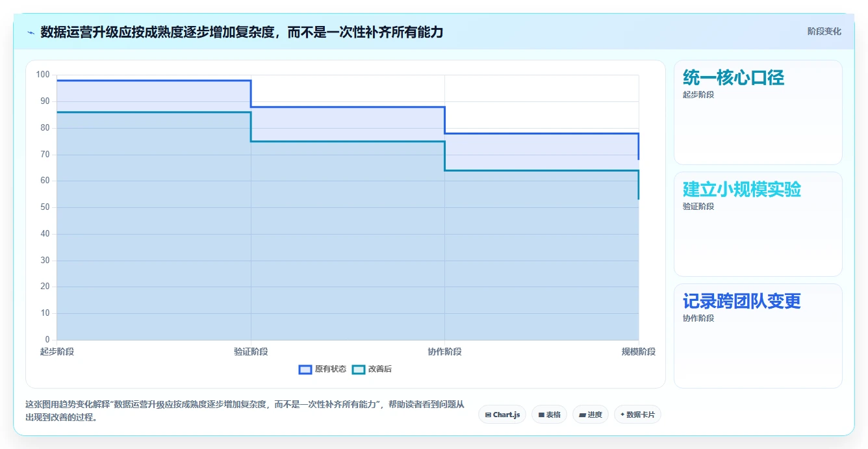This screenshot has width=868, height=449.
Task: Open the 记录跨团队变更 card
Action: (758, 336)
